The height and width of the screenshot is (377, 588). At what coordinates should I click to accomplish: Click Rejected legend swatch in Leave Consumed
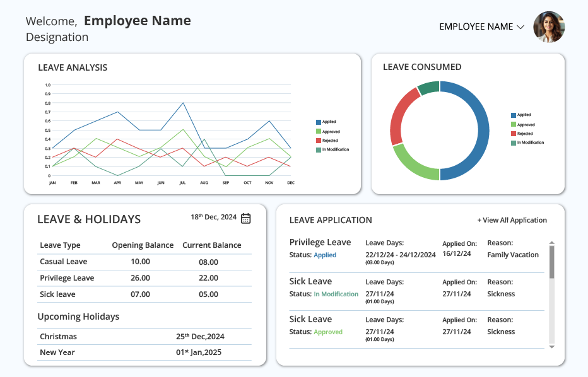(x=514, y=134)
